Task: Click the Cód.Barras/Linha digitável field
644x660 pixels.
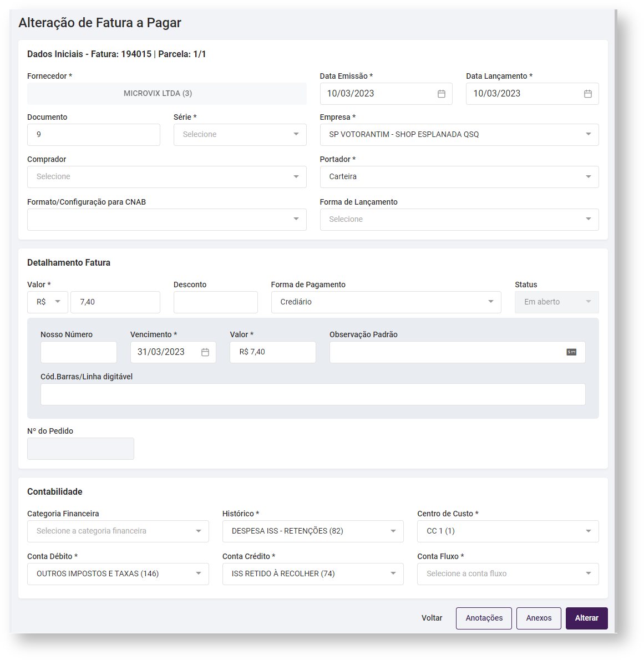Action: [312, 394]
